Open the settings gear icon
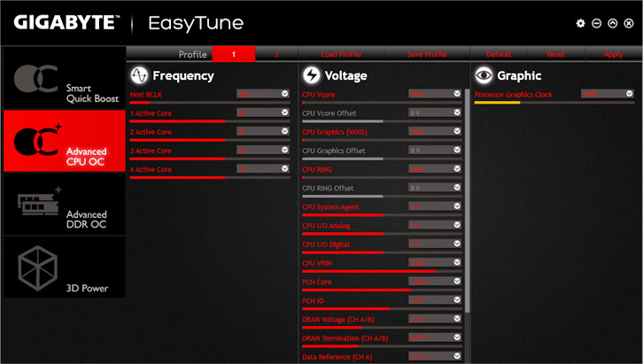Screen dimensions: 643x364 (x=580, y=23)
